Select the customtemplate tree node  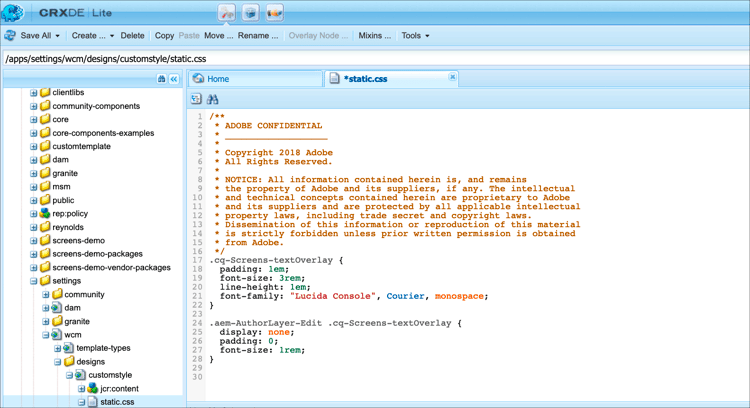pyautogui.click(x=81, y=146)
